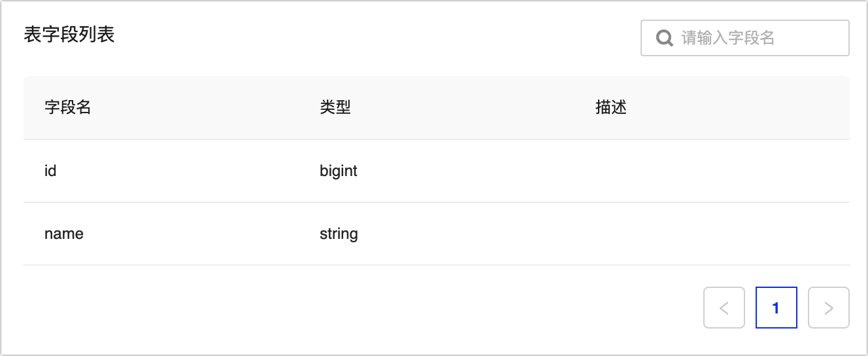Click the 字段名 column header
868x356 pixels.
pyautogui.click(x=67, y=107)
